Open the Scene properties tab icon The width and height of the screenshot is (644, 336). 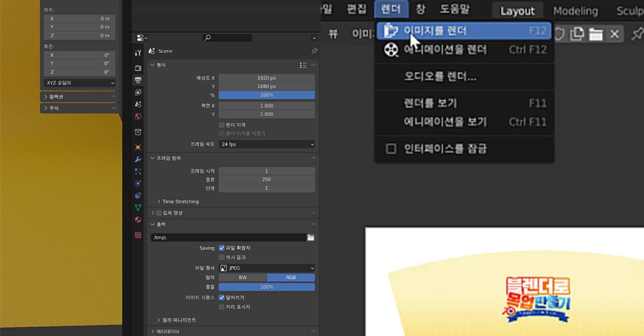pos(138,104)
